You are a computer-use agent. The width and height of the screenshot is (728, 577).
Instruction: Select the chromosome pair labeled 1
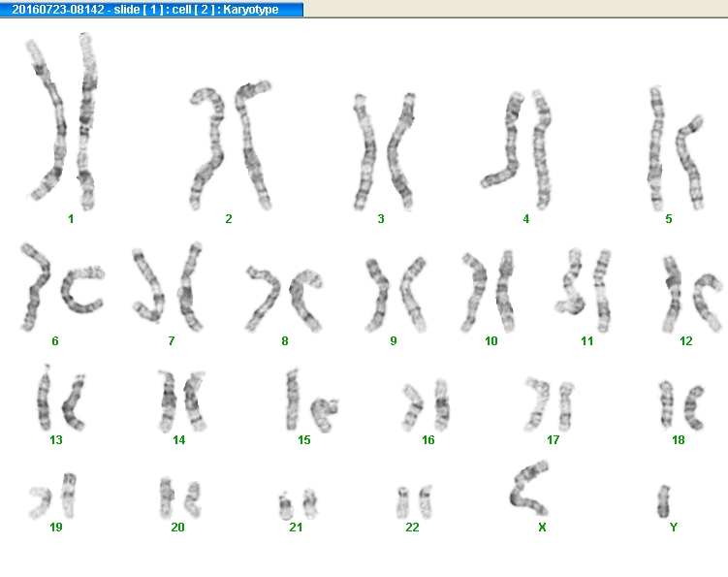pos(61,121)
